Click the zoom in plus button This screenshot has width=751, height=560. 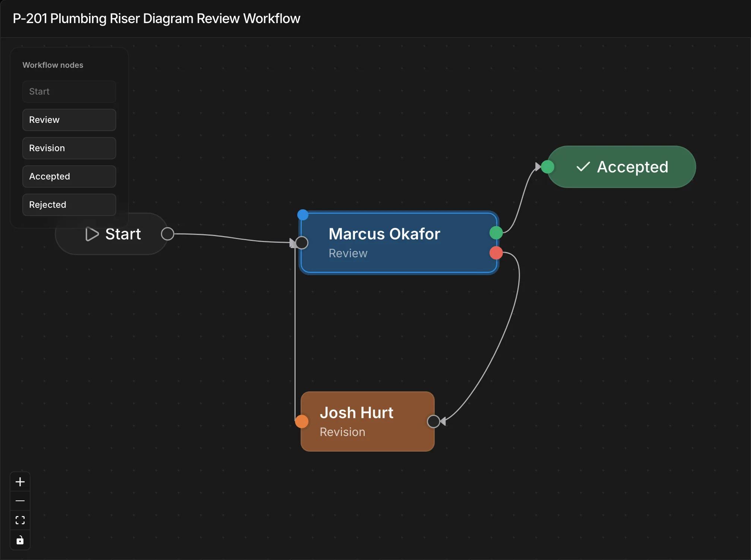20,482
